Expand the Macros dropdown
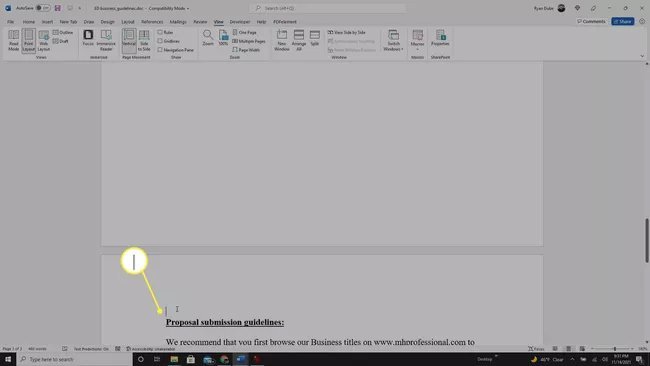 (417, 41)
